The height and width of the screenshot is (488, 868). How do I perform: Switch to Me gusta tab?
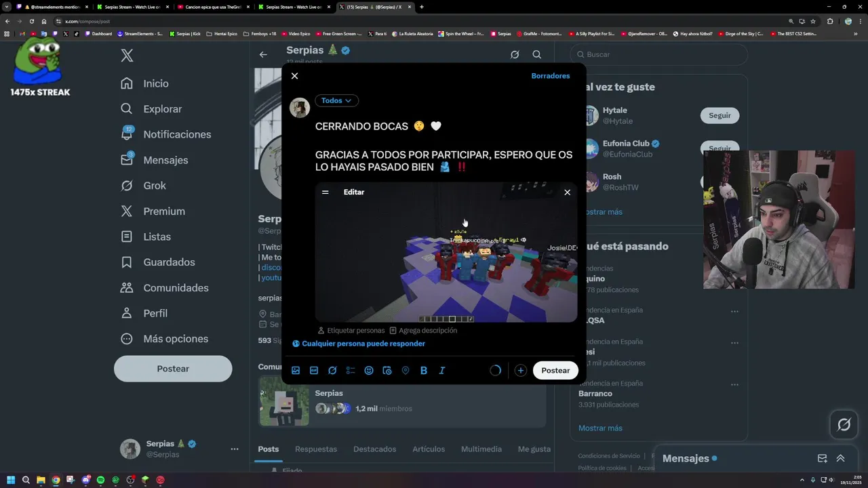(534, 449)
